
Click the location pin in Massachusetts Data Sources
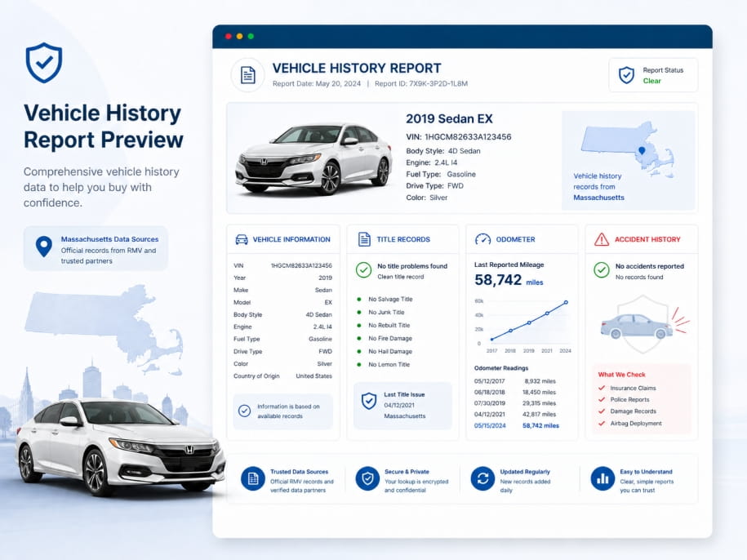point(44,247)
